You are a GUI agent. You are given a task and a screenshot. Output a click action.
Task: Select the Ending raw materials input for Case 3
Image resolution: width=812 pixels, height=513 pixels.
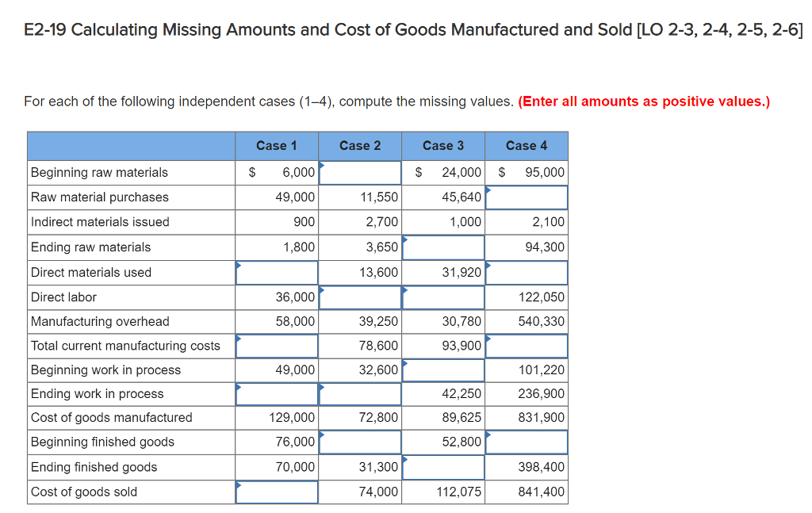tap(443, 247)
